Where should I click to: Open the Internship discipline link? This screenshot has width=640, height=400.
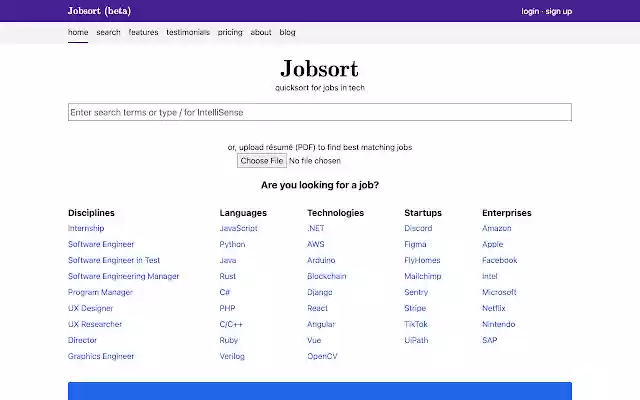(86, 228)
